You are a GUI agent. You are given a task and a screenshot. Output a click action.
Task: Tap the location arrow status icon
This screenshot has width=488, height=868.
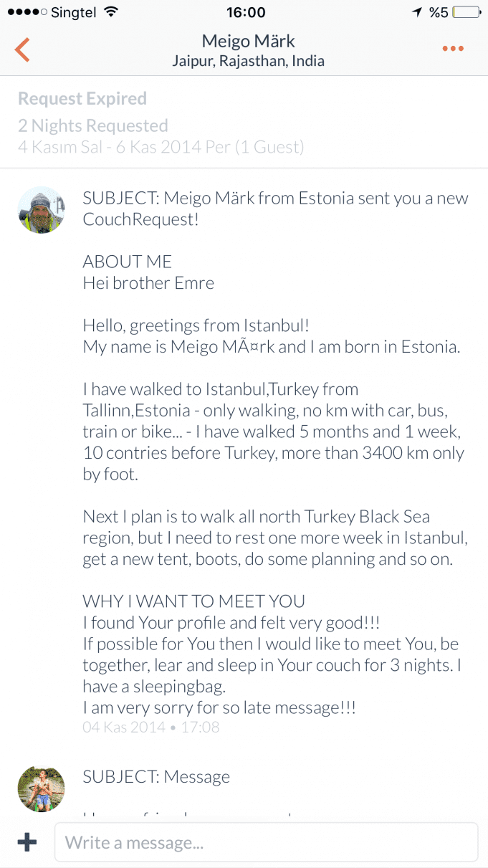pos(417,12)
